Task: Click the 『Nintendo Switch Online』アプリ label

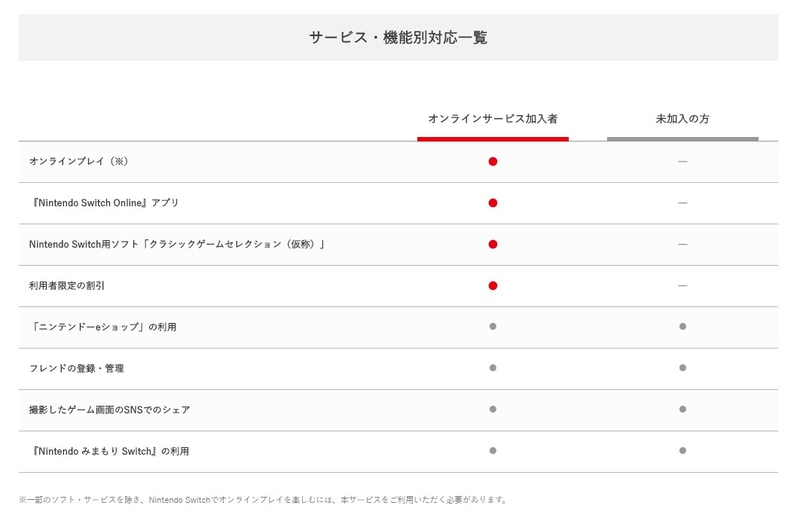Action: (x=104, y=203)
